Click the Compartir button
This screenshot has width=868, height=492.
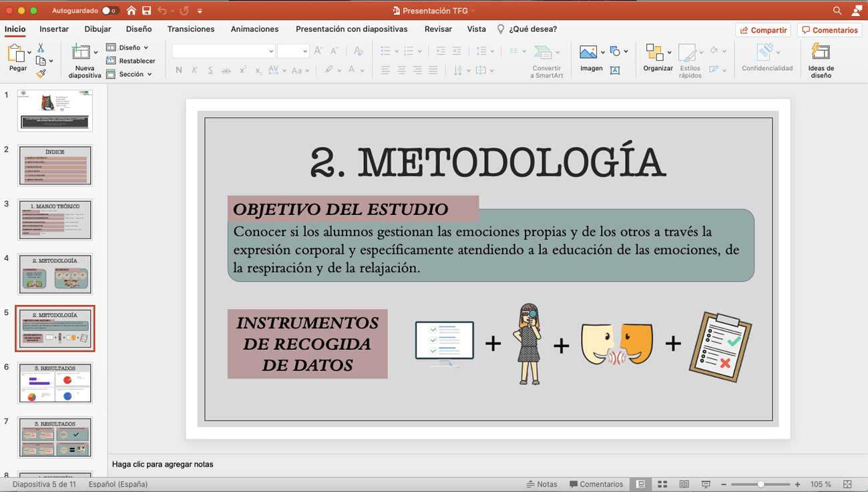tap(763, 29)
